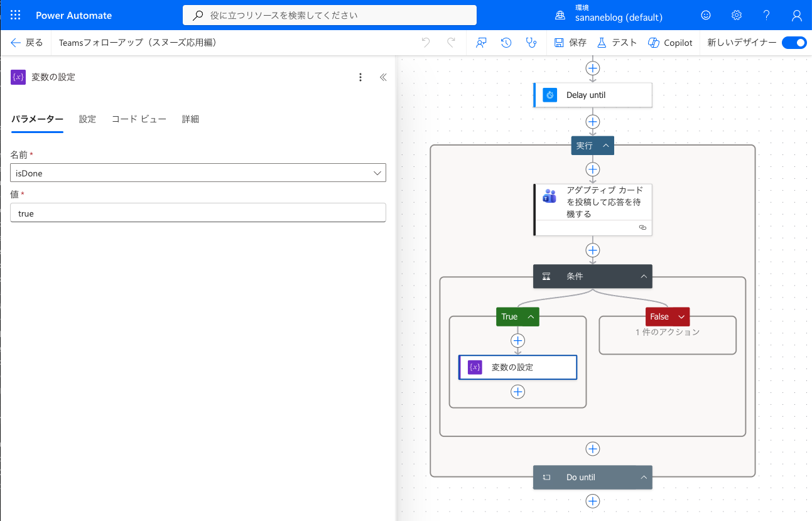
Task: Switch to the 詳細 tab
Action: (x=190, y=119)
